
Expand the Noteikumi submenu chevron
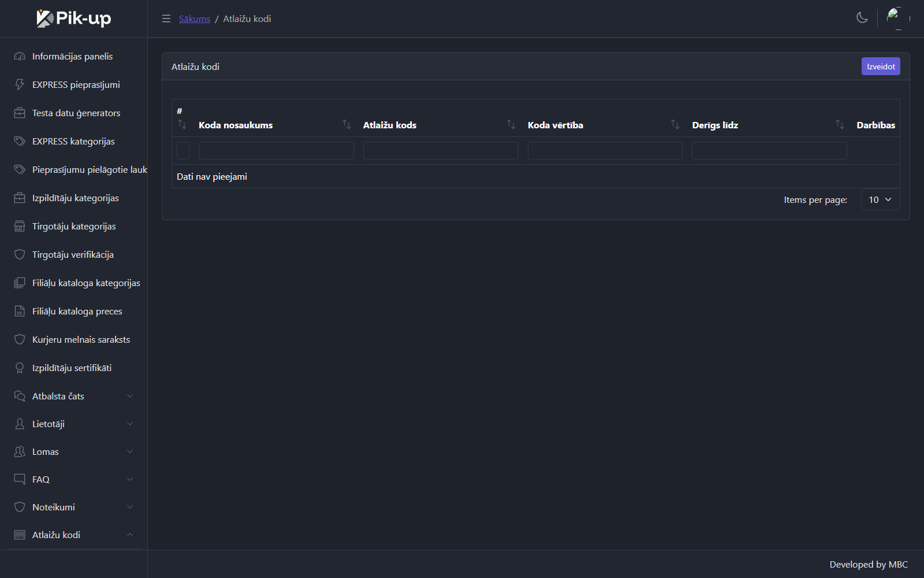(x=130, y=507)
